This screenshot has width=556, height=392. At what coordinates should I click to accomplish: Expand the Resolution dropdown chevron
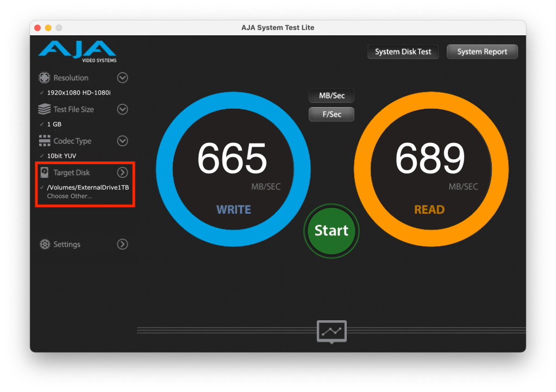click(123, 78)
